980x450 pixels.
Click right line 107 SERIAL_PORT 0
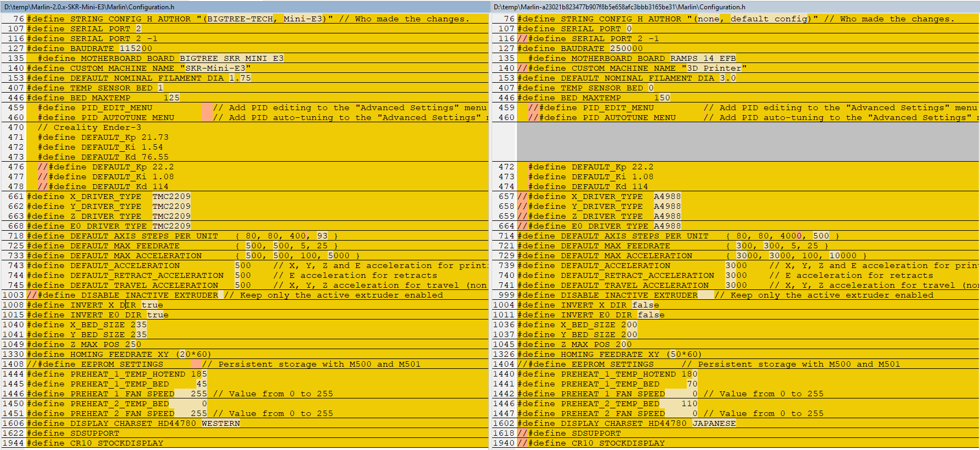point(735,29)
